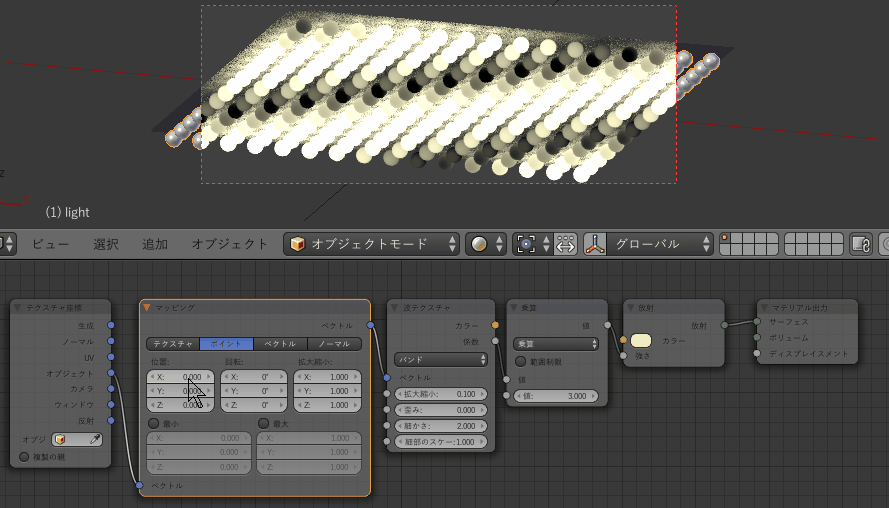The height and width of the screenshot is (508, 889).
Task: Click the scale Z 1.000 field in mapping
Action: tap(328, 405)
